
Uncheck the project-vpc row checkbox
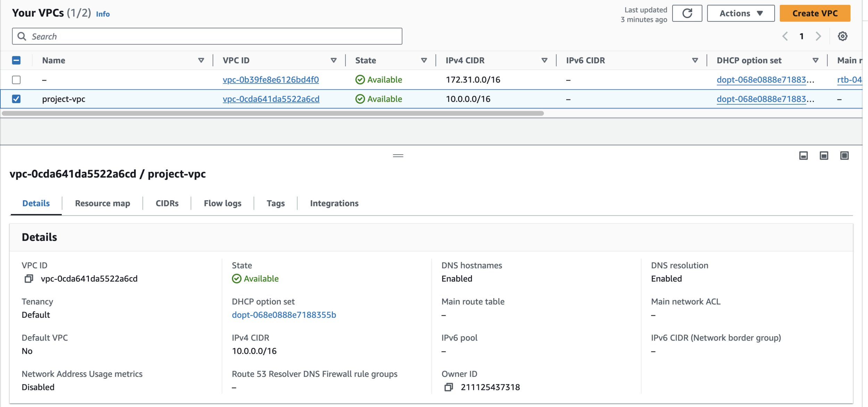pos(16,99)
